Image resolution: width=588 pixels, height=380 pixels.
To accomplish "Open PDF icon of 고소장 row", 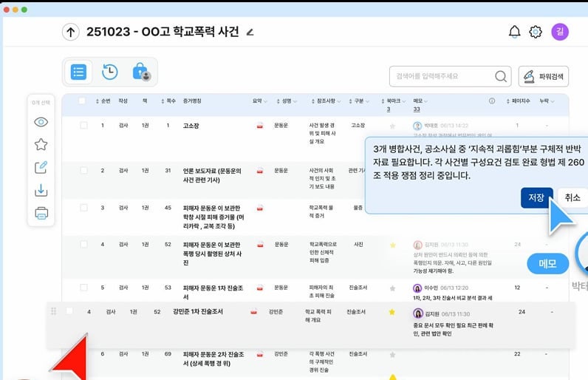I will point(259,126).
